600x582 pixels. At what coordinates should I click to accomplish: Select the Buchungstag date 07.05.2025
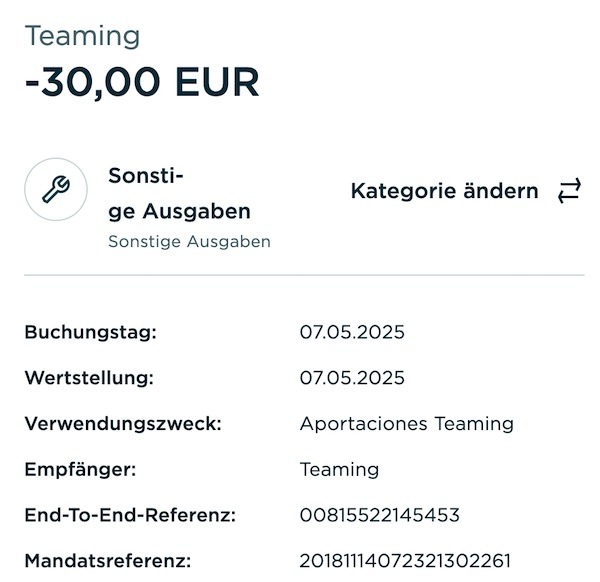click(352, 332)
